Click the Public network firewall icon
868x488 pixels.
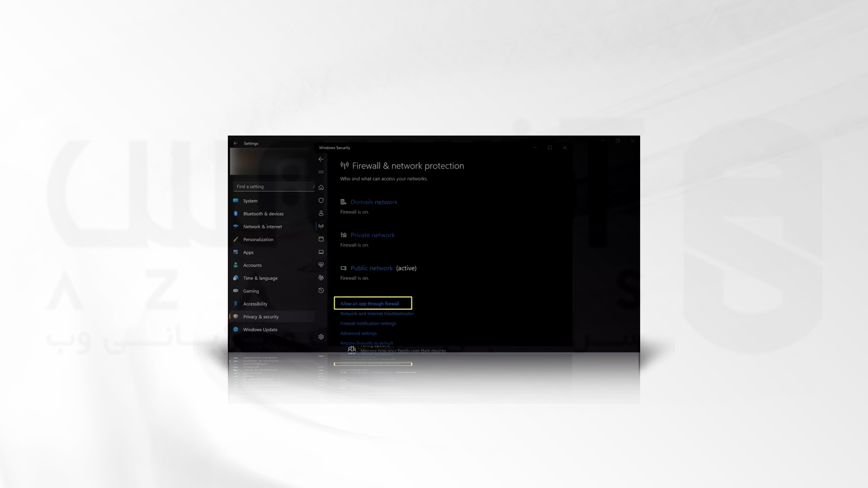343,267
